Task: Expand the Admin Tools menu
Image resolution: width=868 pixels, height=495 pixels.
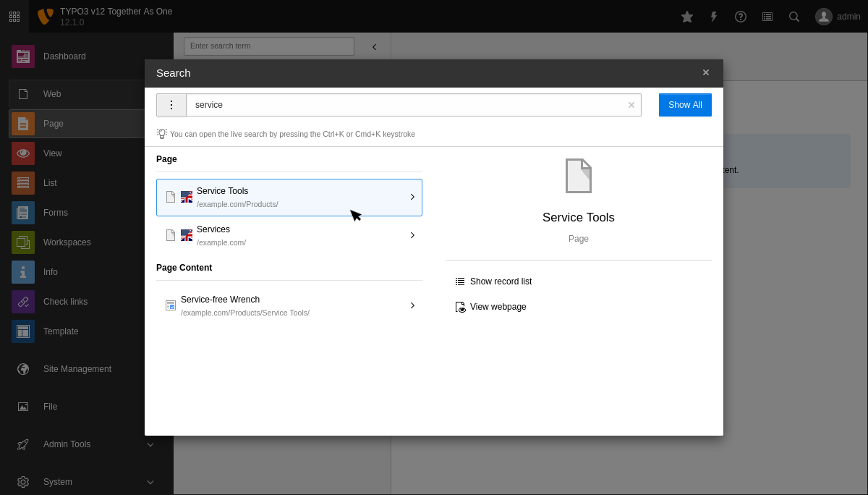Action: tap(66, 444)
